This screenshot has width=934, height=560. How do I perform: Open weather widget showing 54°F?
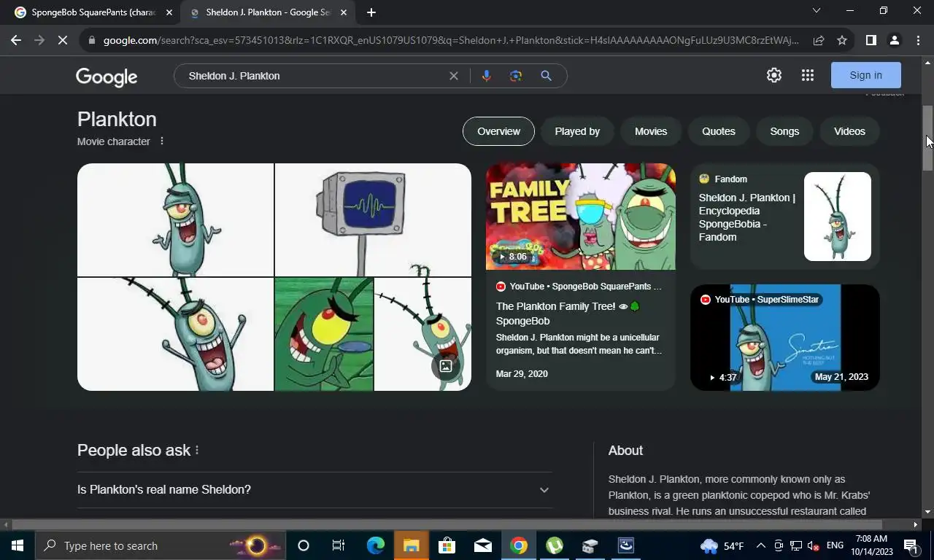tap(722, 545)
